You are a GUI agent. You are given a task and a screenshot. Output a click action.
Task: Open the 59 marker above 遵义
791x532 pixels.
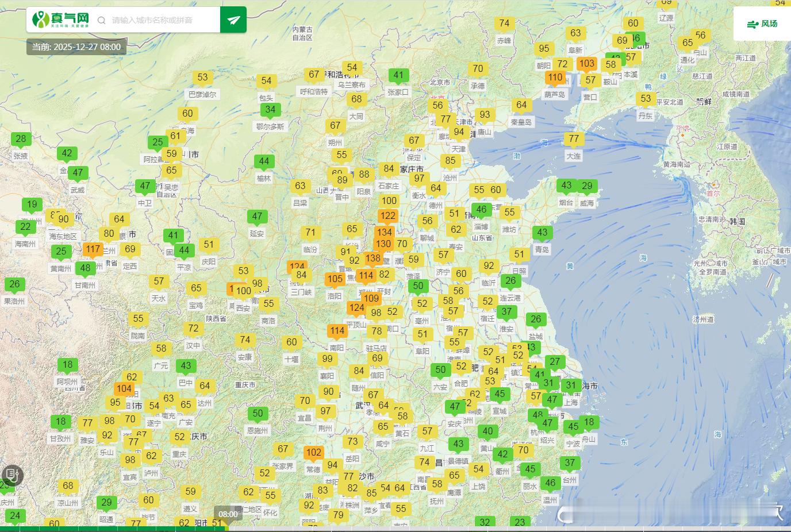click(190, 492)
